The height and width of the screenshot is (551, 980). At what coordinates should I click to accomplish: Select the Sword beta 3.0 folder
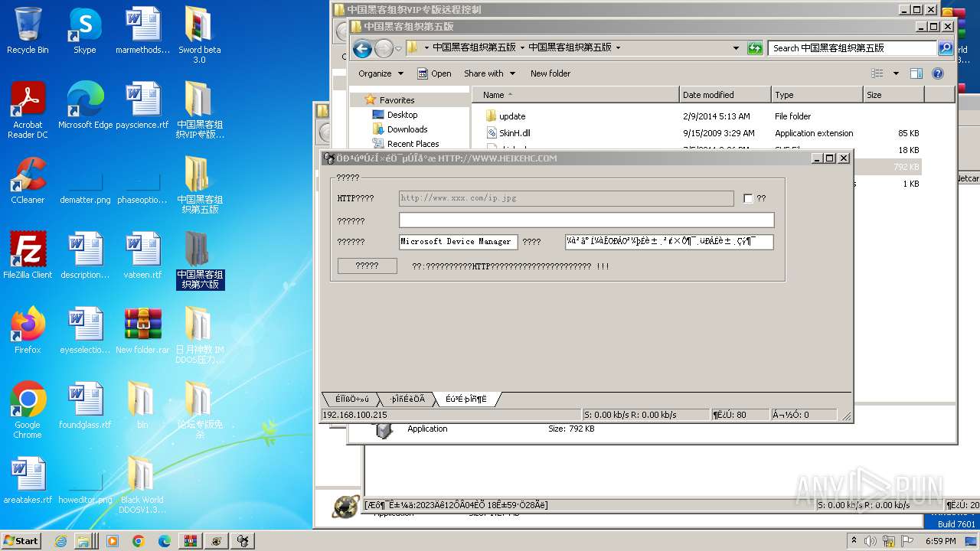199,36
